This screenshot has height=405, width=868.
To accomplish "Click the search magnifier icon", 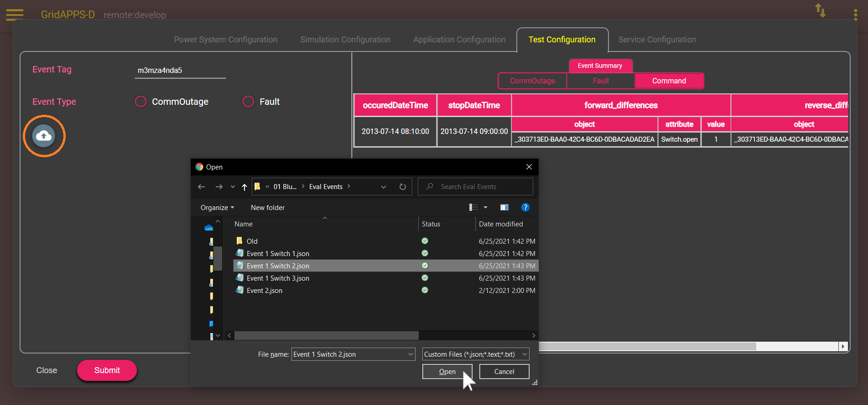I will [x=430, y=186].
